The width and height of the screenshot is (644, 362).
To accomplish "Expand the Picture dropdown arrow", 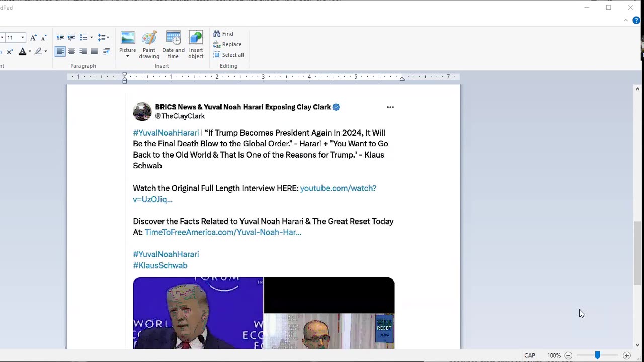I will coord(128,56).
